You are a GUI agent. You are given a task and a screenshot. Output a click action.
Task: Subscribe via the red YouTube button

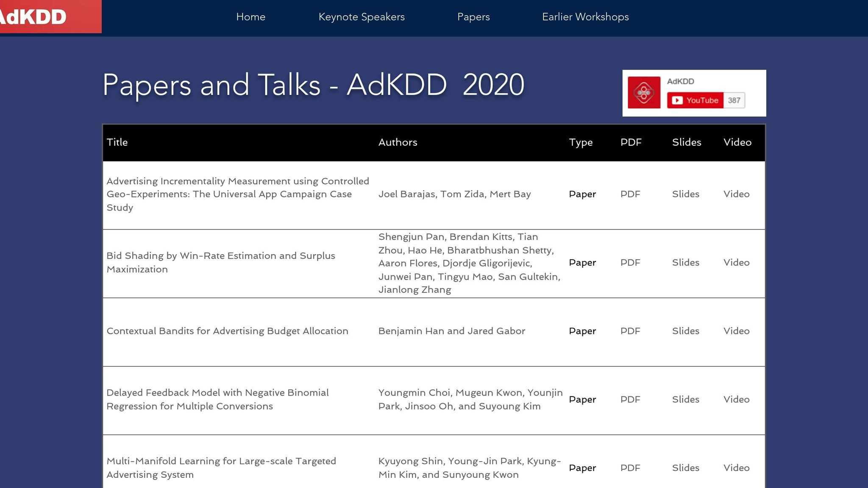[695, 100]
